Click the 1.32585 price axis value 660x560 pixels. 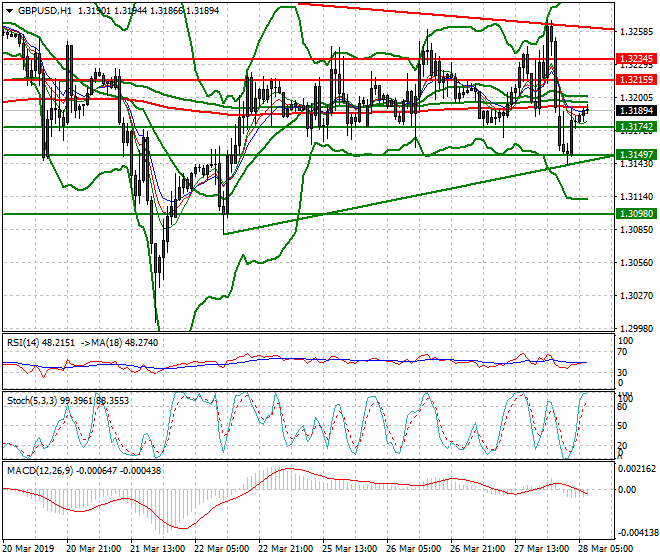[x=636, y=32]
